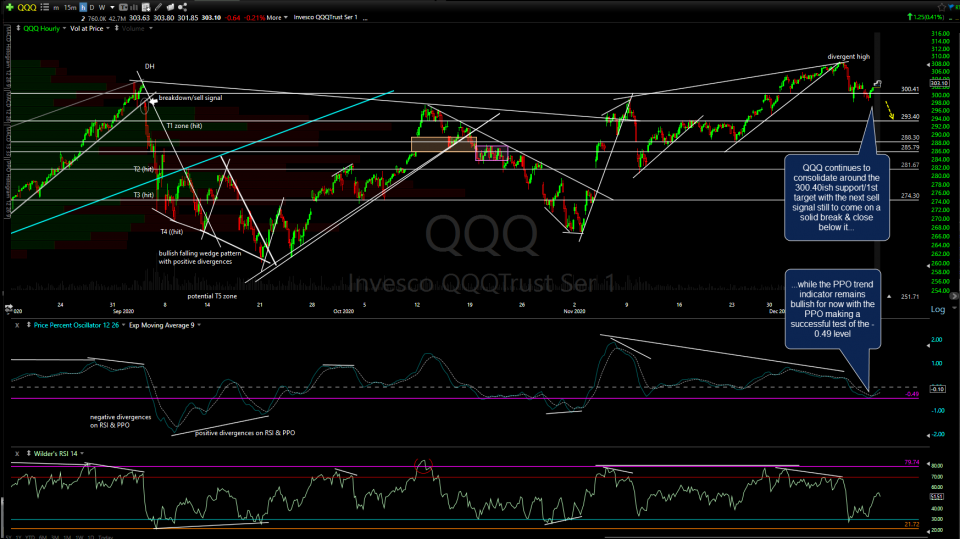Viewport: 960px width, 539px height.
Task: Close the Wilder's RSI pane
Action: pos(17,454)
